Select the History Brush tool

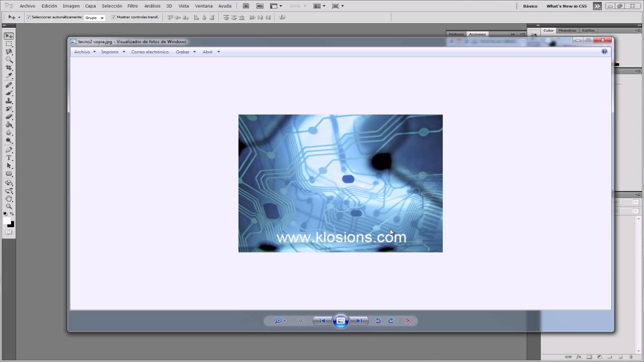9,109
